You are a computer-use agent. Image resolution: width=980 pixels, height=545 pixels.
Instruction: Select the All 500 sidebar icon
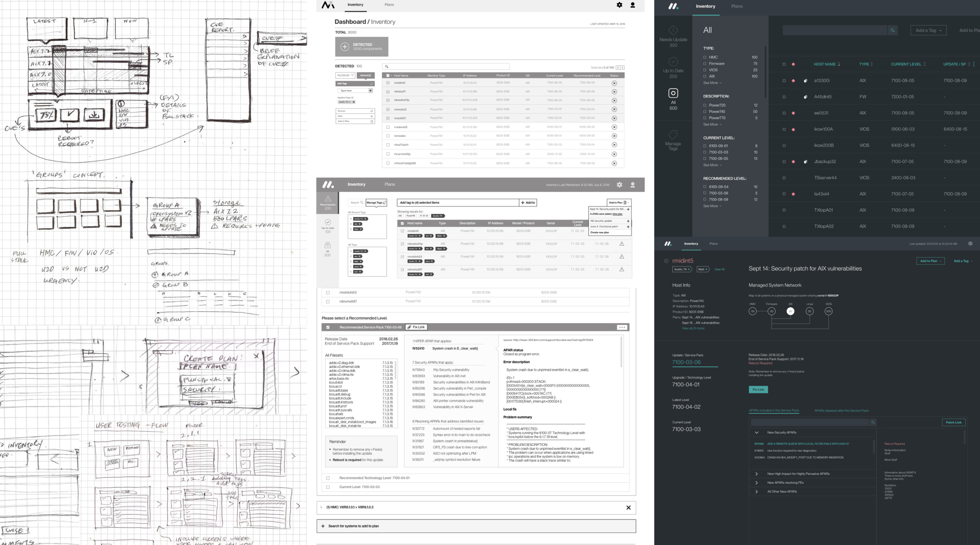[x=673, y=93]
